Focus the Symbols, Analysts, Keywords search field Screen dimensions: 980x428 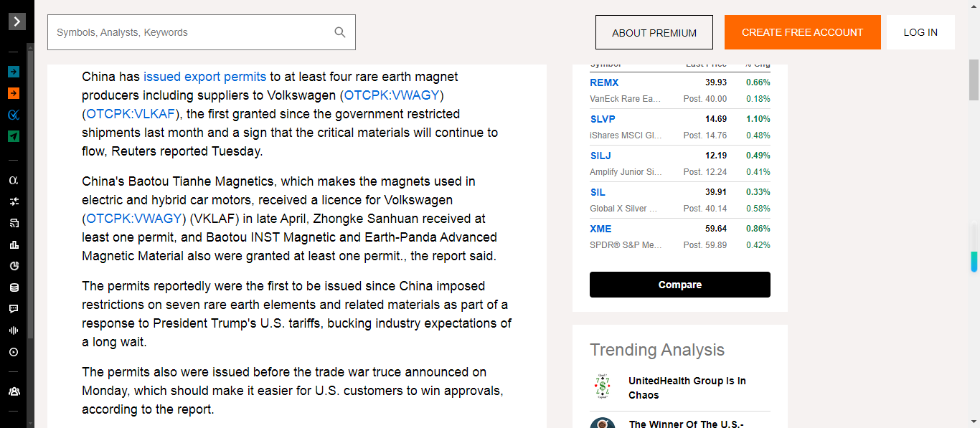click(x=202, y=32)
